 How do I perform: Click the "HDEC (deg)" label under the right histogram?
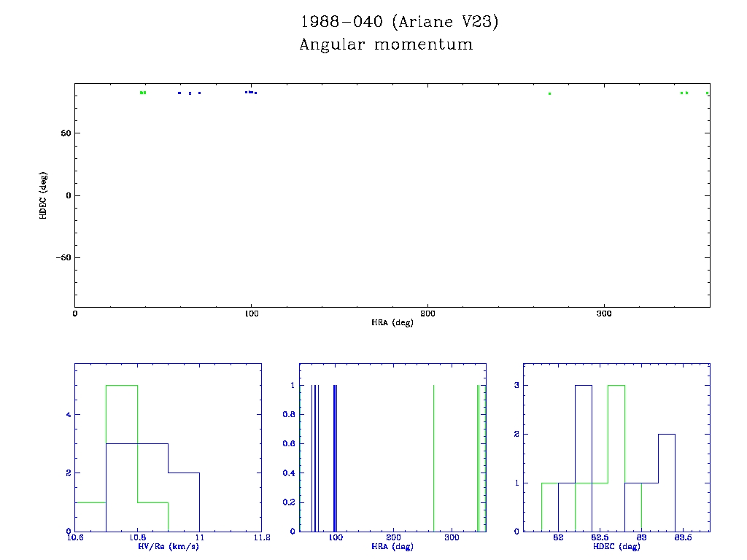[x=617, y=546]
